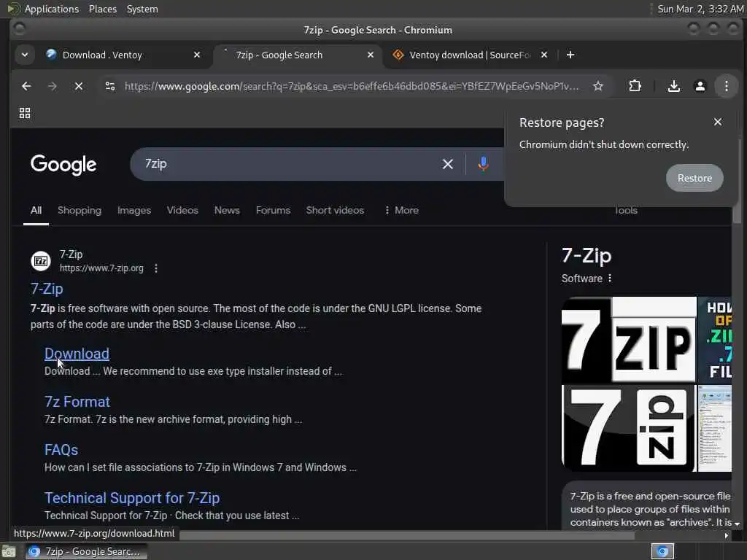Open the Downloads tray icon
Image resolution: width=747 pixels, height=560 pixels.
673,86
